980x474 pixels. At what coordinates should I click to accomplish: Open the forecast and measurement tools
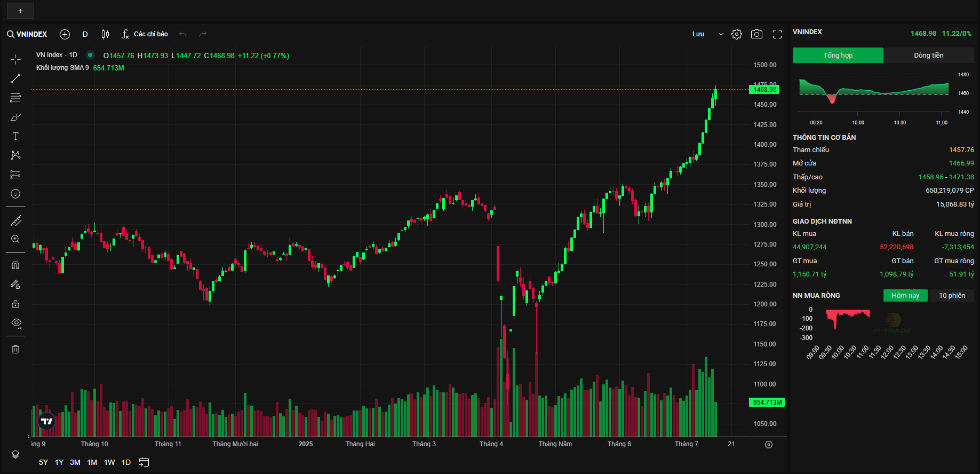[15, 175]
